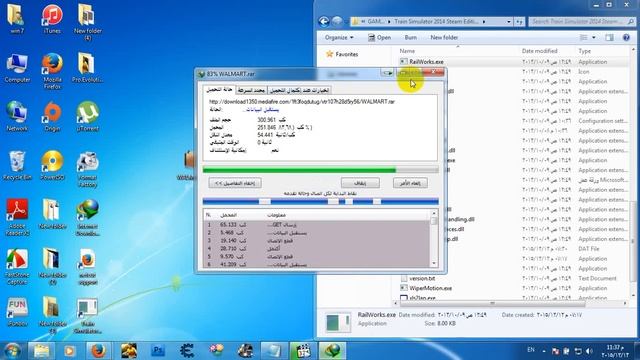Click the taskbar clock showing 11:37
The height and width of the screenshot is (360, 640).
coord(616,351)
